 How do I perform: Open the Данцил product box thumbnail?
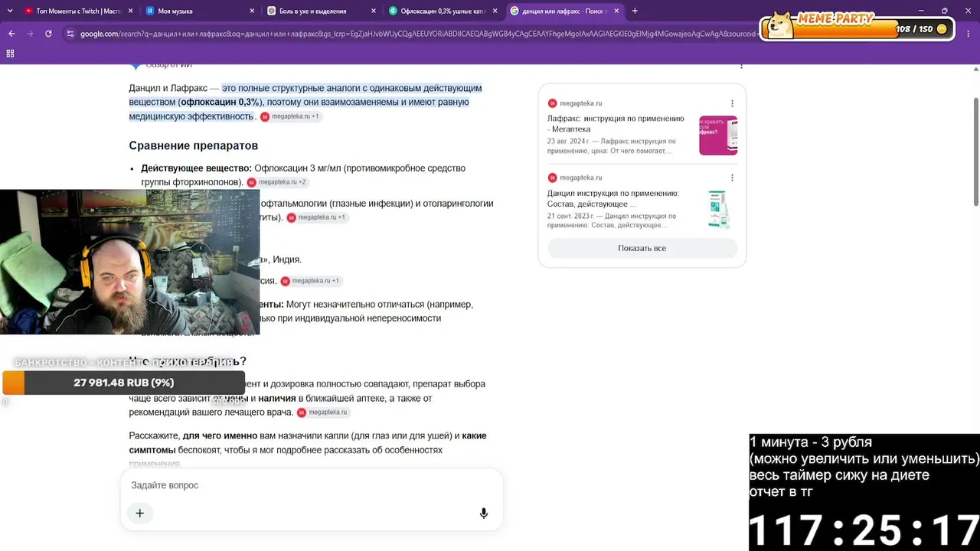[718, 209]
